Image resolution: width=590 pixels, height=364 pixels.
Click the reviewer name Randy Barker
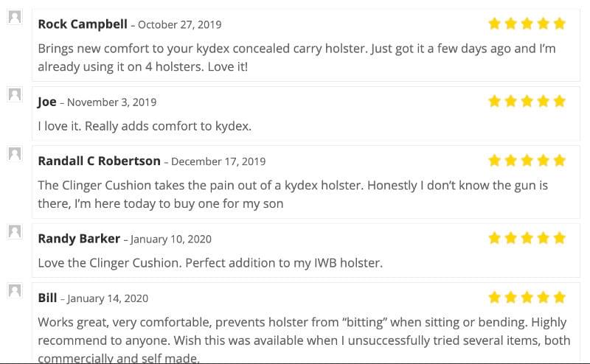79,239
